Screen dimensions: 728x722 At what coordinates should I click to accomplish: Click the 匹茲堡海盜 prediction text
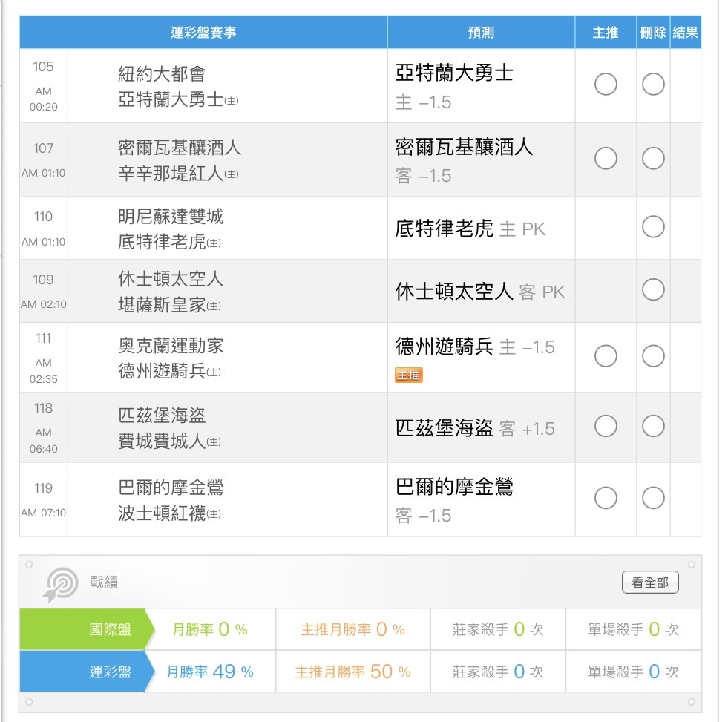pos(444,428)
